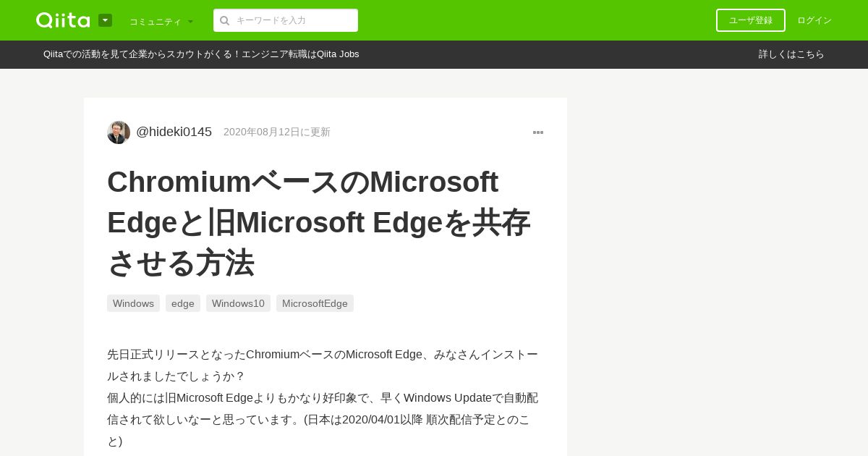Open @hideki0145 profile link
Screen dimensions: 868x456
[x=174, y=132]
